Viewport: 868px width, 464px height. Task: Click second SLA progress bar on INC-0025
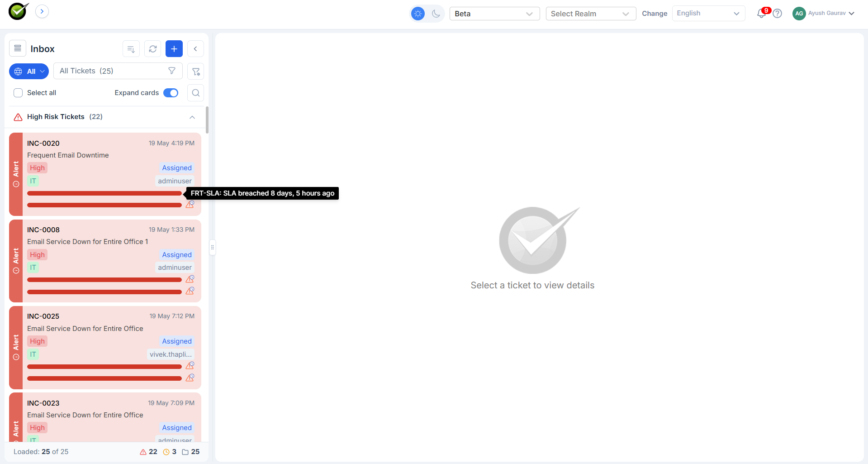coord(104,378)
